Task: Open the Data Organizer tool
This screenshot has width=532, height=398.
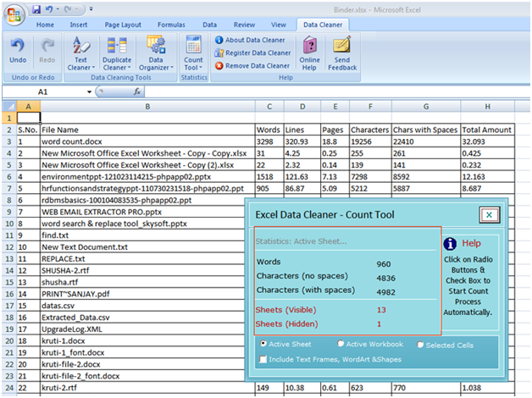Action: [156, 53]
